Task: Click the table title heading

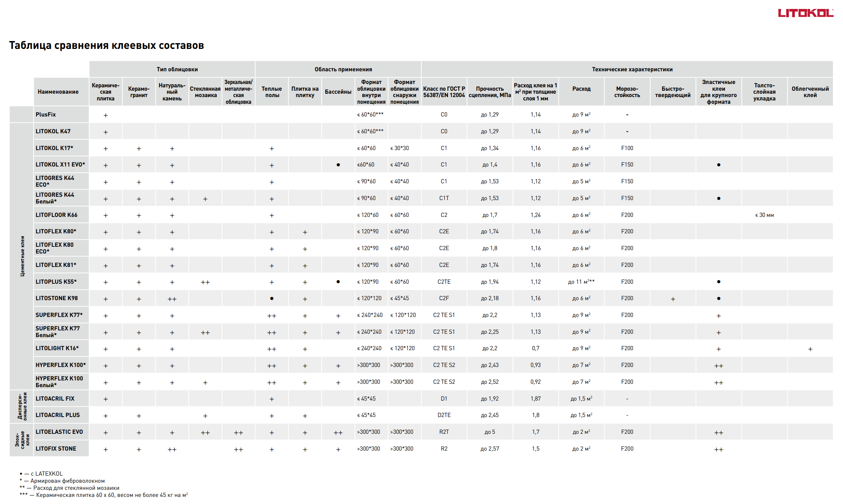Action: 106,46
